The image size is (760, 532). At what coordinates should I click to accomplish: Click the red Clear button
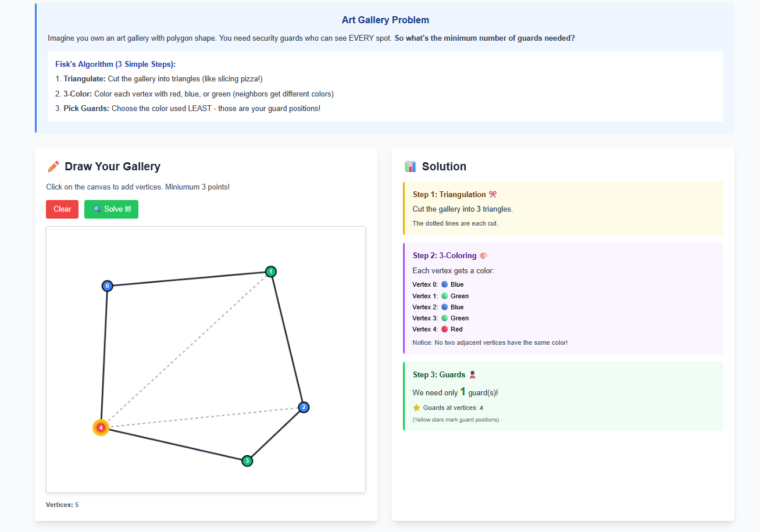click(x=62, y=209)
